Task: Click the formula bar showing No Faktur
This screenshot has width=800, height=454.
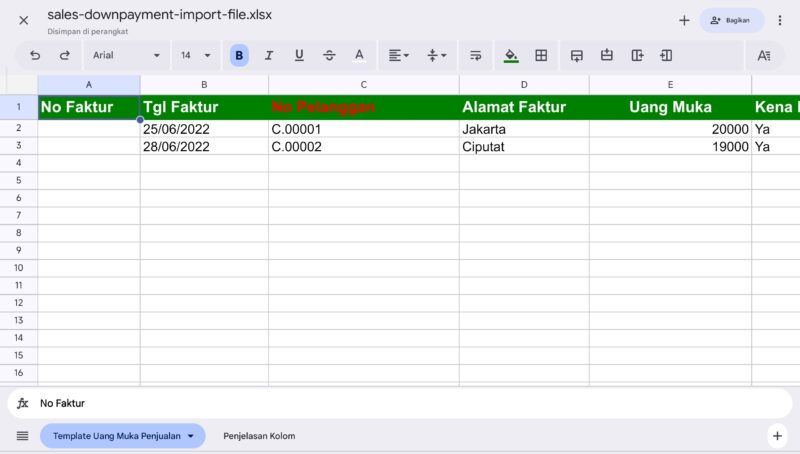Action: coord(400,403)
